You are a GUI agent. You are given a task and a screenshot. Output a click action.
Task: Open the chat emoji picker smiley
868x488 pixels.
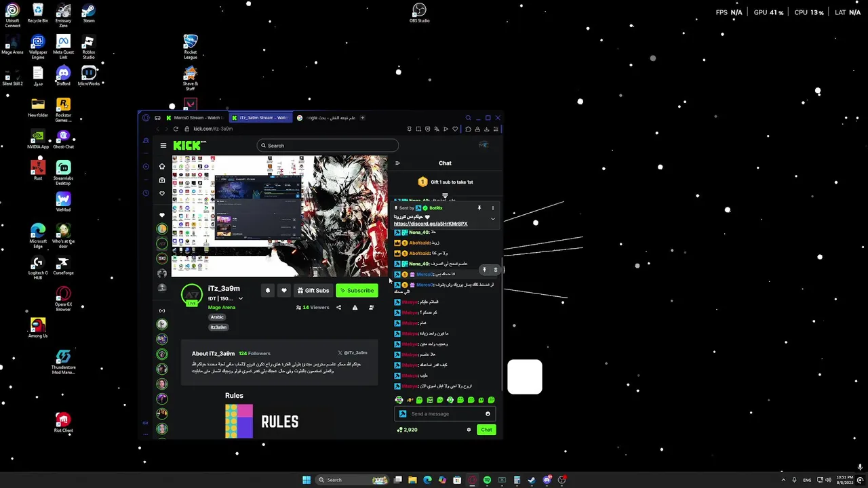[488, 413]
